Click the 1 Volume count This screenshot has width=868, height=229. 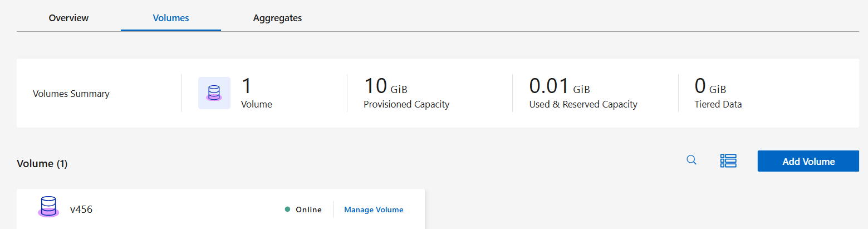247,86
